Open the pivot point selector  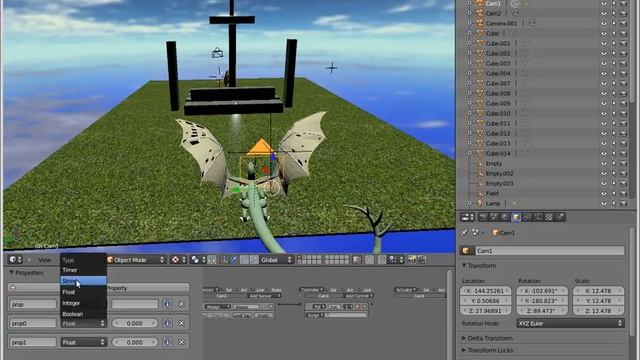click(198, 260)
